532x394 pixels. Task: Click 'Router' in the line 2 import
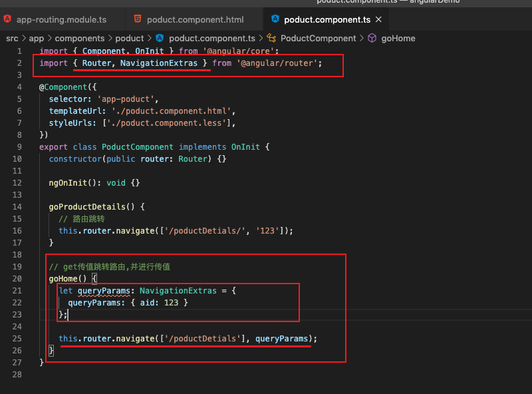96,63
